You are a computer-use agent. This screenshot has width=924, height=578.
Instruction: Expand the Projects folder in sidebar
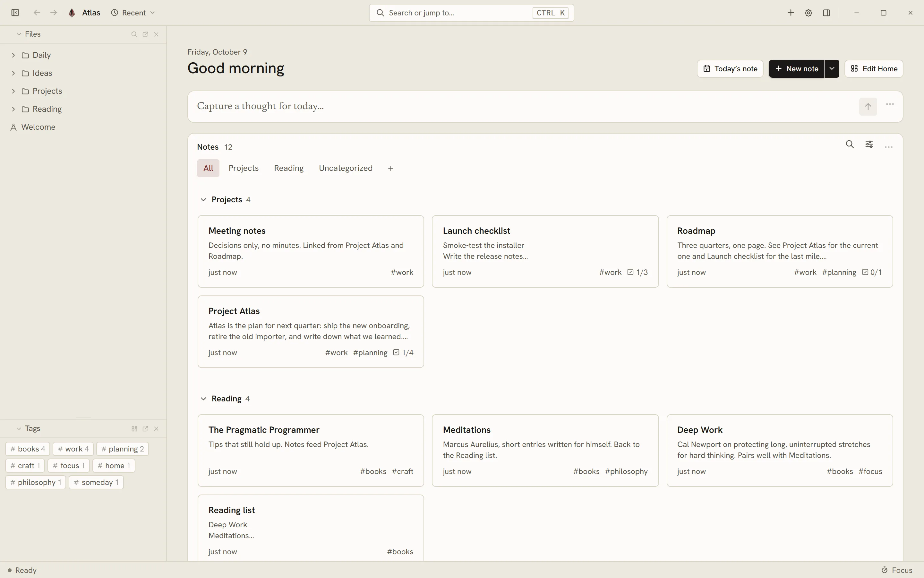click(13, 91)
